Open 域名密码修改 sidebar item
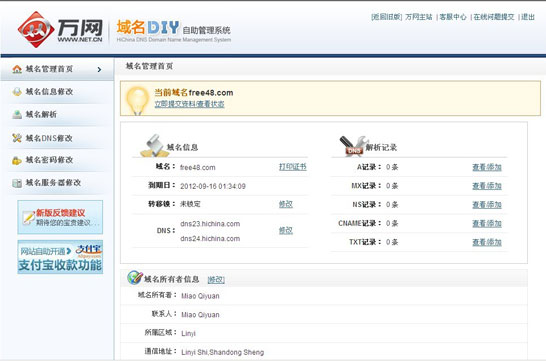Screen dimensions: 546x361 [49, 160]
